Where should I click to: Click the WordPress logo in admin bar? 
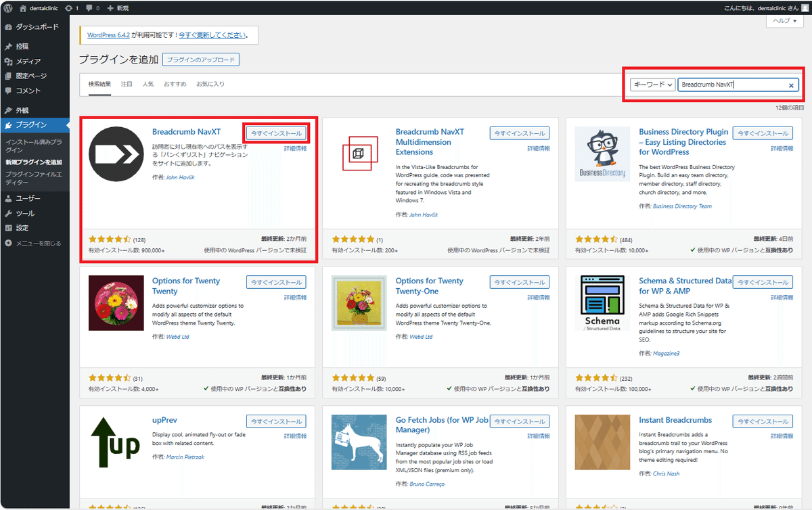[x=9, y=8]
